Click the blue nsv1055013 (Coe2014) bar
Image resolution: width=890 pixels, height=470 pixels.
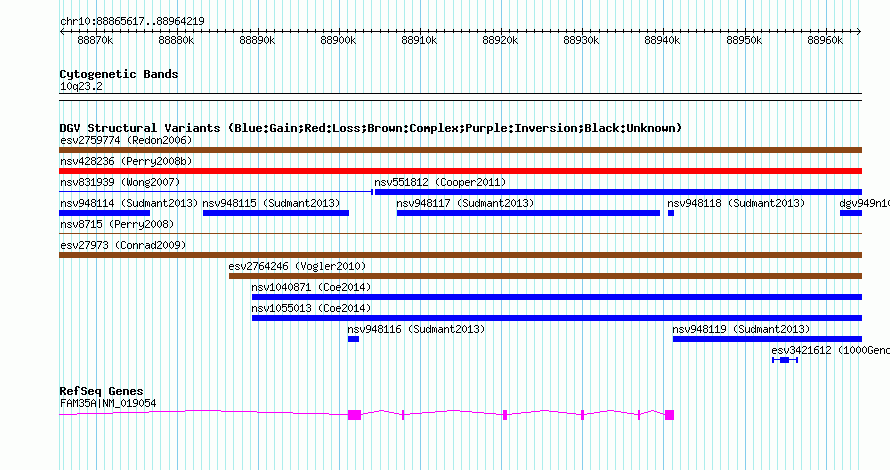click(x=557, y=318)
